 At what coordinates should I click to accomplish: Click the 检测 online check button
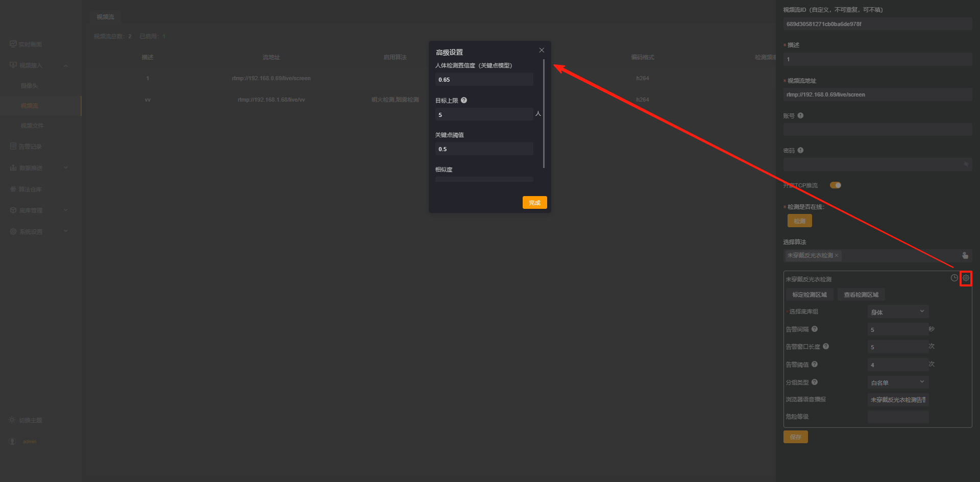click(x=800, y=221)
